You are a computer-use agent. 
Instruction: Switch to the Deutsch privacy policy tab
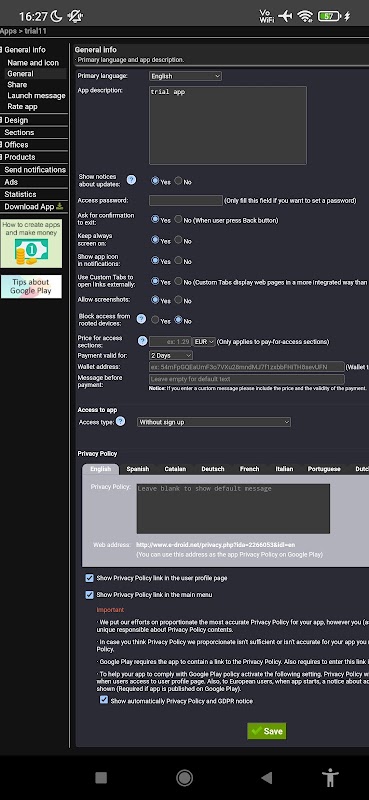tap(213, 469)
